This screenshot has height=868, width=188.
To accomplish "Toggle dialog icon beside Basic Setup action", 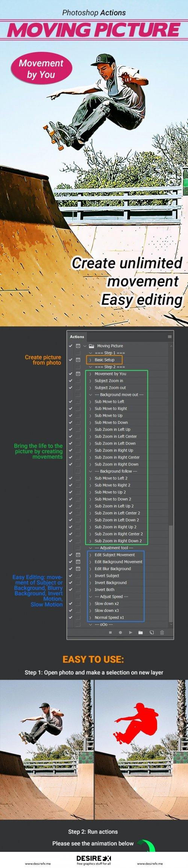I will point(78,360).
